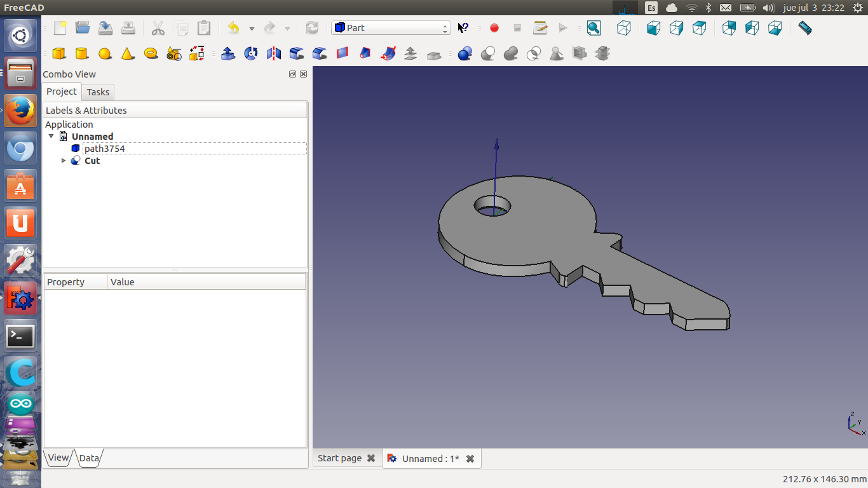
Task: Create a torus primitive solid
Action: point(151,53)
